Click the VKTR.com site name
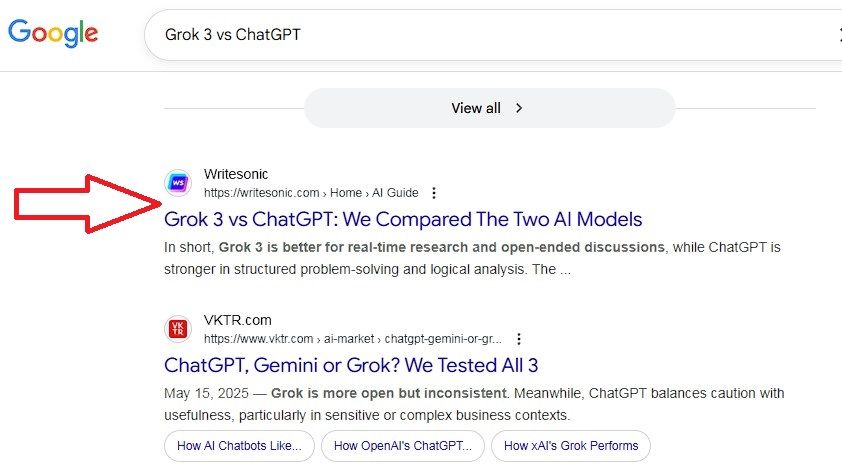This screenshot has height=471, width=842. [238, 320]
